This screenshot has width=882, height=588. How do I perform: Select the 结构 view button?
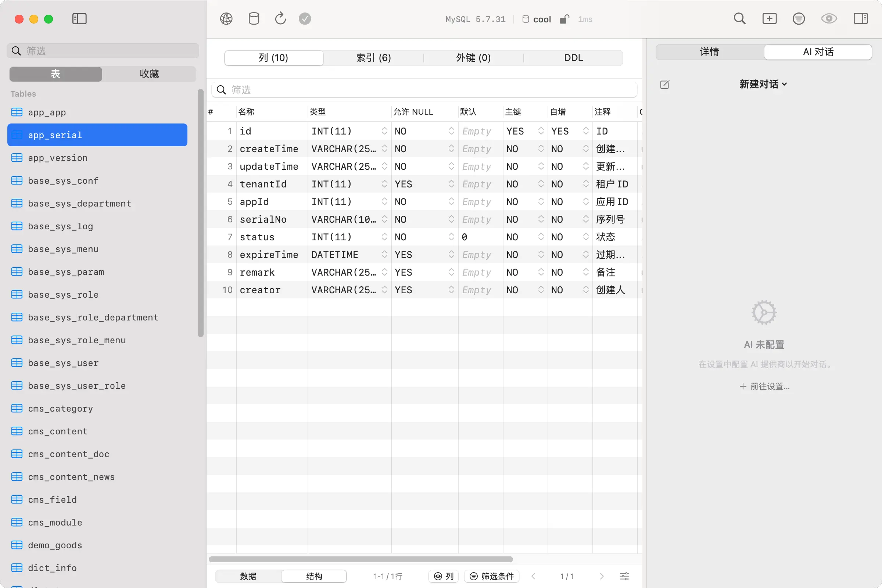coord(314,576)
